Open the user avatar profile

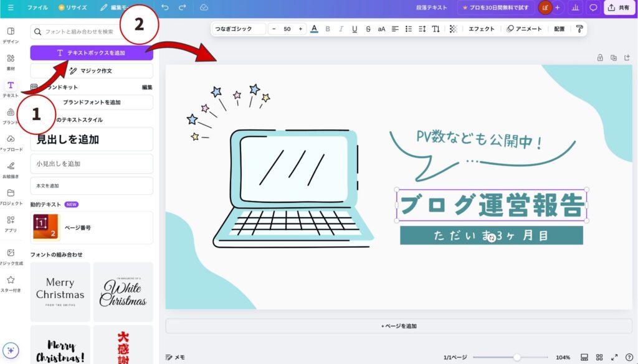[545, 7]
